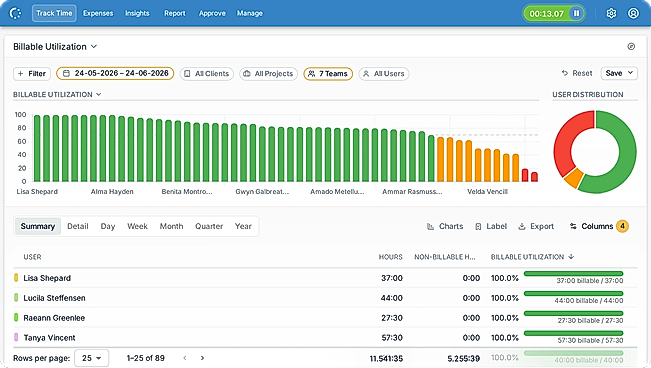Image resolution: width=651 pixels, height=368 pixels.
Task: Switch to the Detail tab
Action: [78, 226]
